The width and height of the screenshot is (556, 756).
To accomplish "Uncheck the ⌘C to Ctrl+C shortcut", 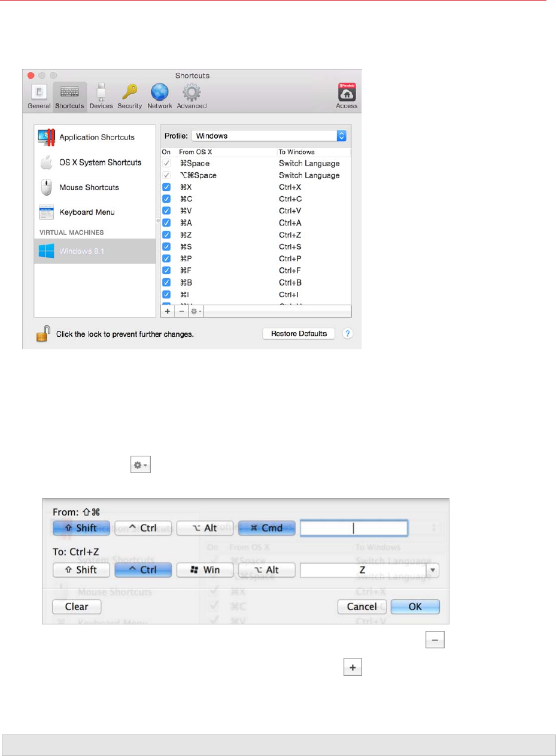I will [x=167, y=199].
